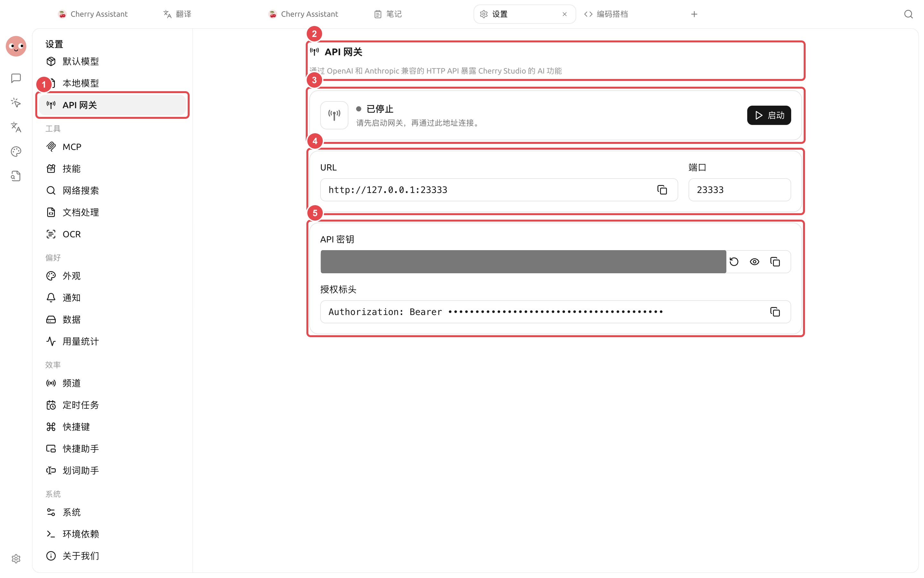This screenshot has height=578, width=924.
Task: Switch to the 编码搭档 tab
Action: [606, 14]
